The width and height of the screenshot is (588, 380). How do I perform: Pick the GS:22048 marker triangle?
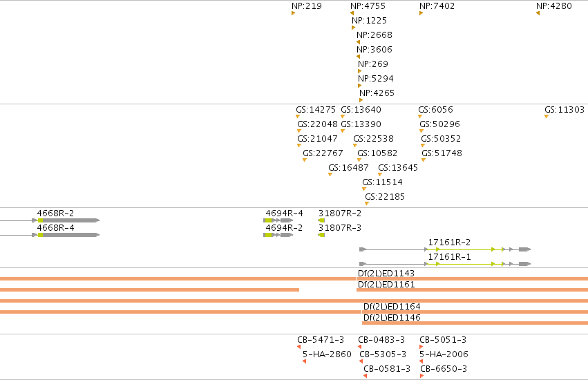click(299, 131)
